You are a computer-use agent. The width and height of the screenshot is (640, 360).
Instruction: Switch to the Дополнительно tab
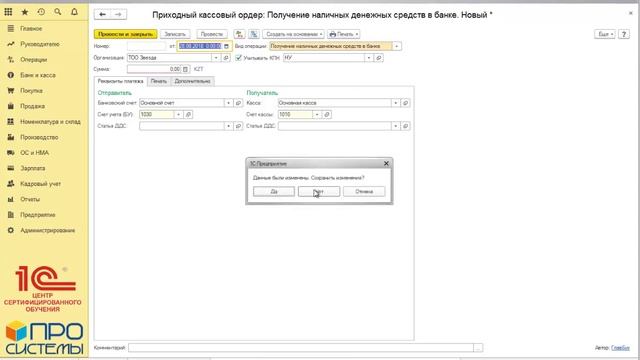click(192, 81)
